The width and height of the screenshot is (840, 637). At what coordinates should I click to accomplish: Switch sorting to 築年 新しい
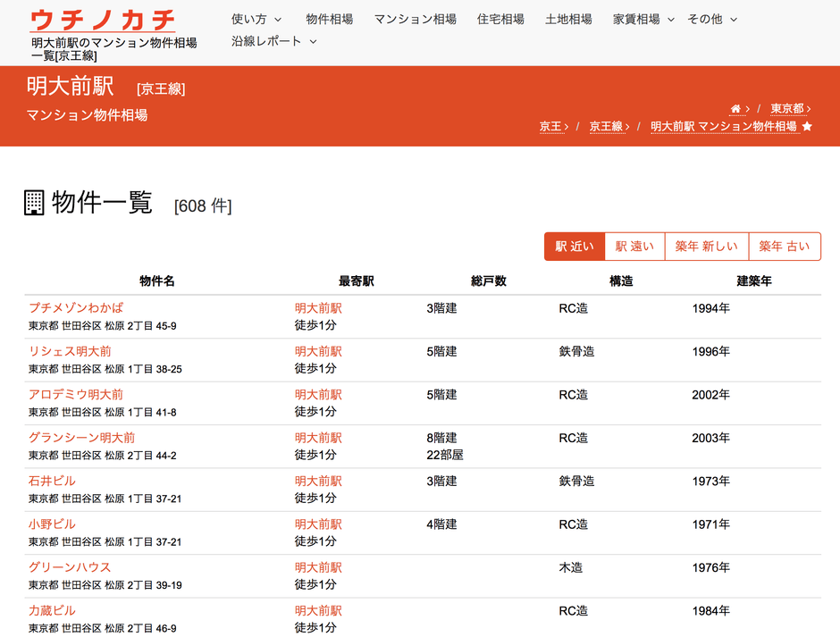706,246
